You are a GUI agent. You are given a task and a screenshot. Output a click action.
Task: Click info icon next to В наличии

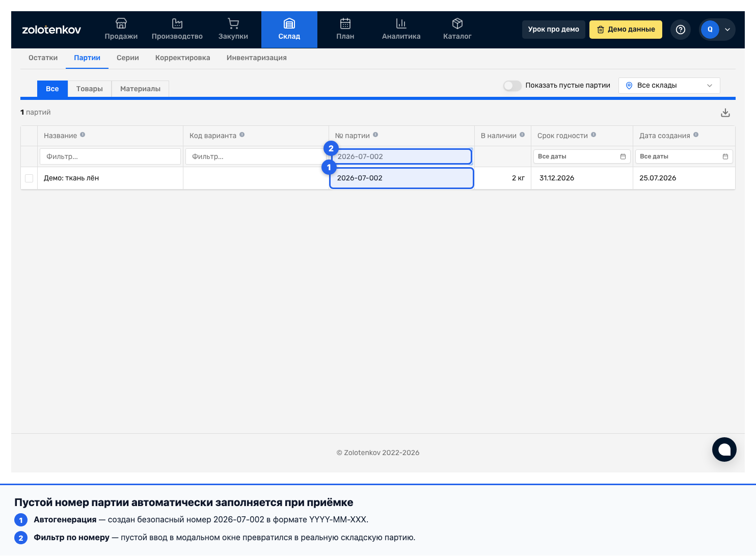pyautogui.click(x=522, y=135)
